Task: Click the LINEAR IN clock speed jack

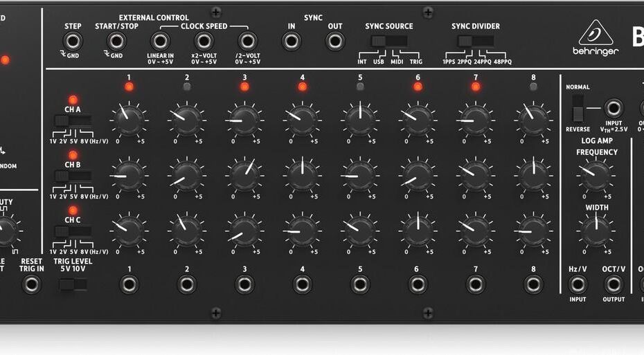Action: 160,42
